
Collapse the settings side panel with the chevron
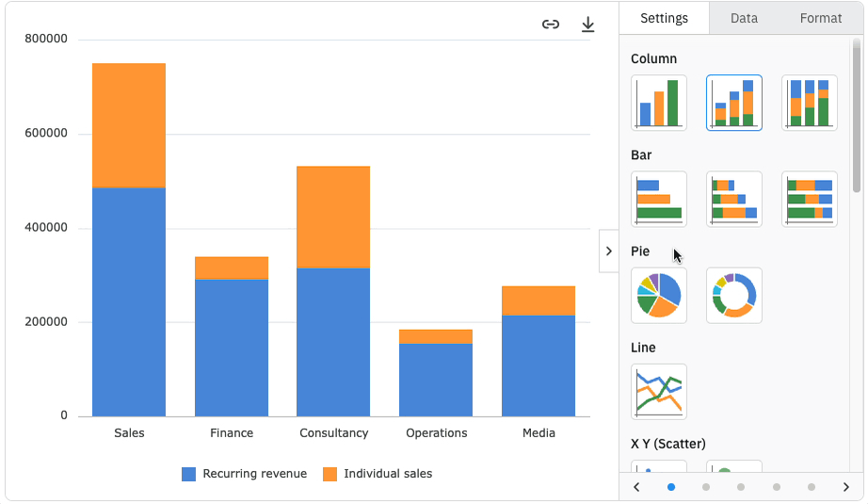tap(609, 251)
